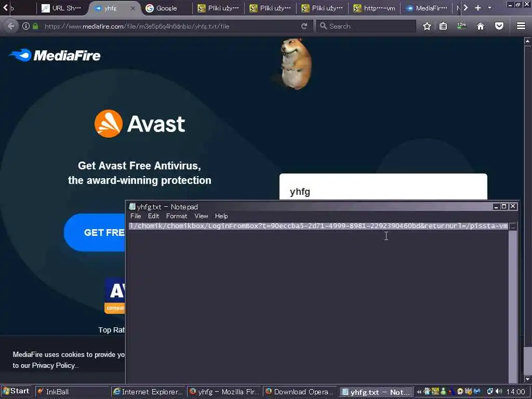Click the browser Search field
Image resolution: width=532 pixels, height=399 pixels.
coord(366,26)
